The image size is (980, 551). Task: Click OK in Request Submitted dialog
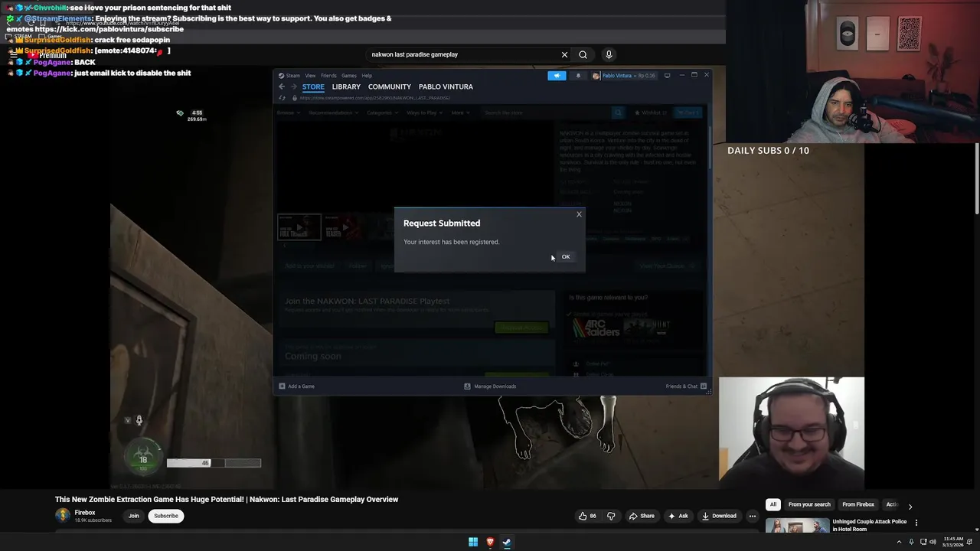566,257
